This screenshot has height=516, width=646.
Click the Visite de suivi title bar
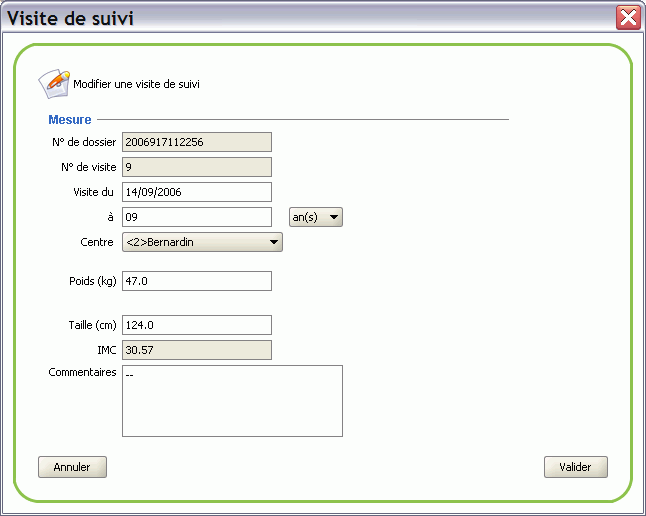point(309,18)
